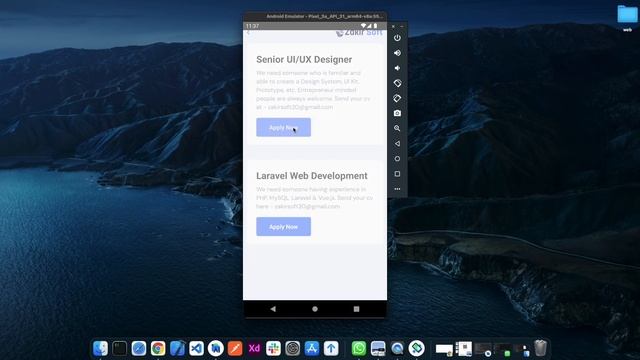This screenshot has height=360, width=640.
Task: Open Android emulator icon in the dock
Action: (x=416, y=349)
